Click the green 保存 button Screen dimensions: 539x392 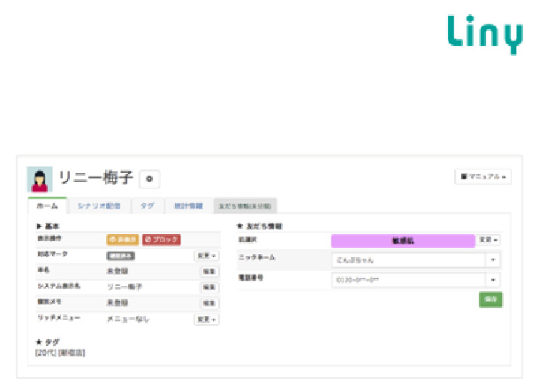490,299
